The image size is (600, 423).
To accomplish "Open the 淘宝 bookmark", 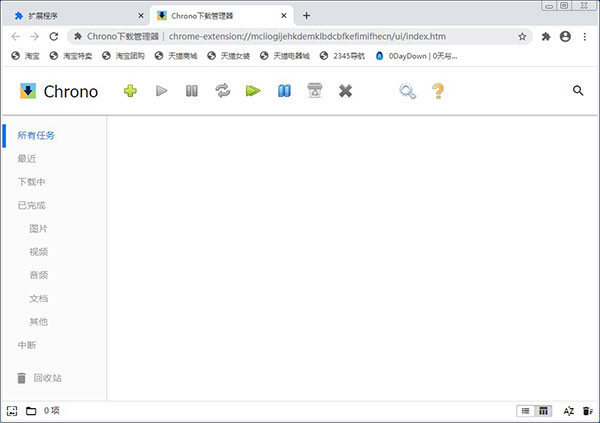I will tap(25, 56).
